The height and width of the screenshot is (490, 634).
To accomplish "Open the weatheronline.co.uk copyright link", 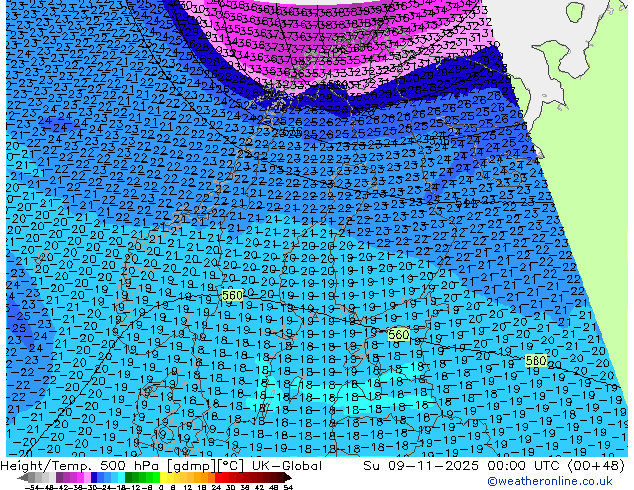I will point(550,481).
